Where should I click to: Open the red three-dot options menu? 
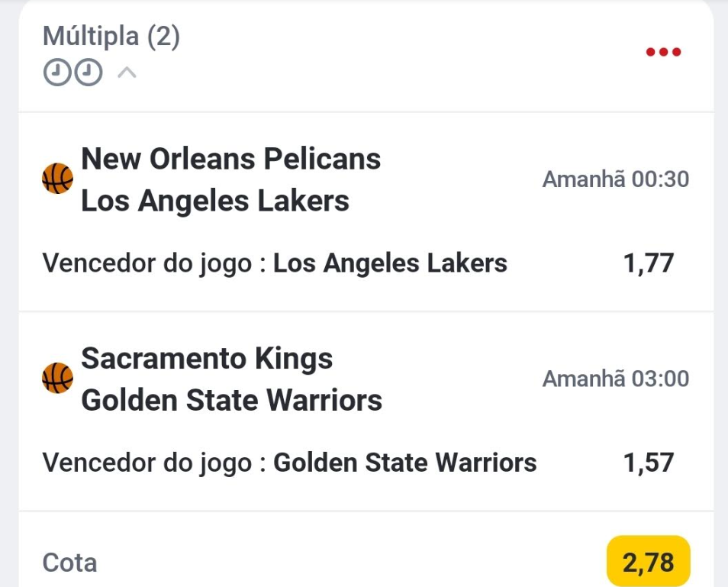tap(663, 53)
